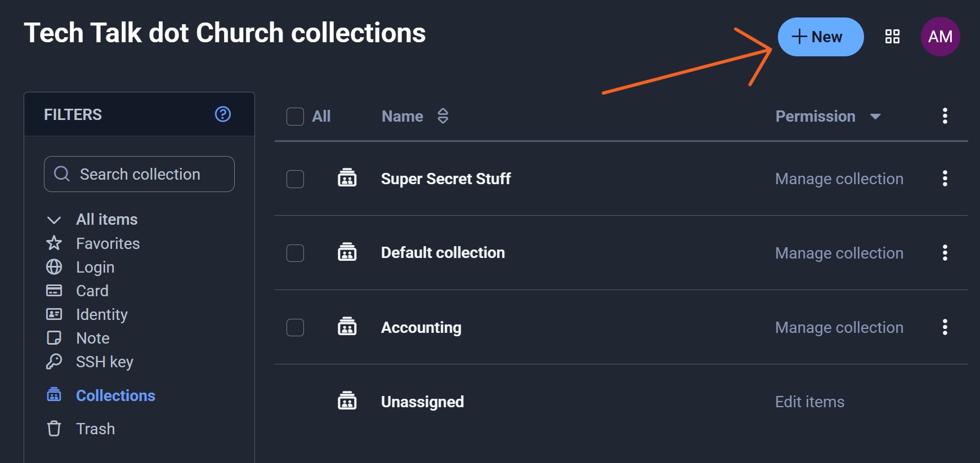Filter by Login type
Image resolution: width=980 pixels, height=463 pixels.
pyautogui.click(x=95, y=267)
